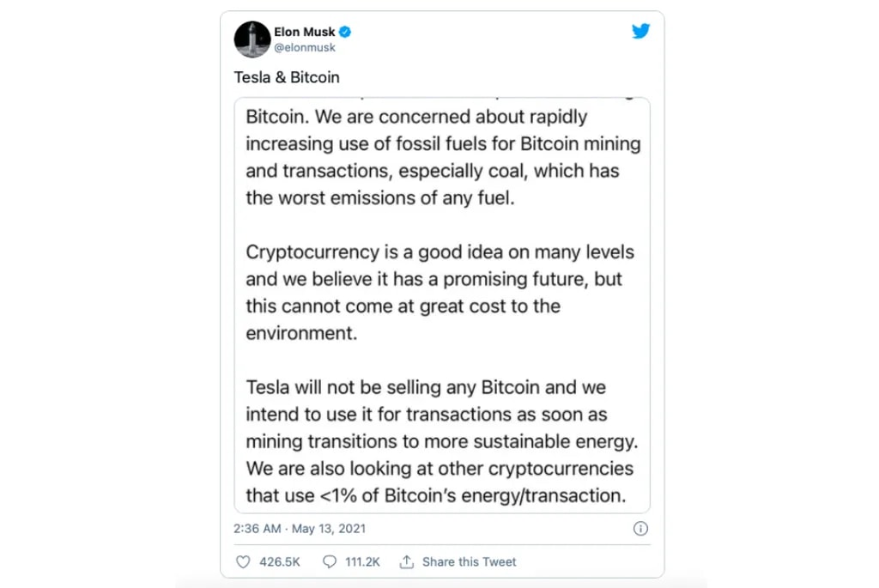
Task: Open the tweet info circle icon
Action: point(640,529)
